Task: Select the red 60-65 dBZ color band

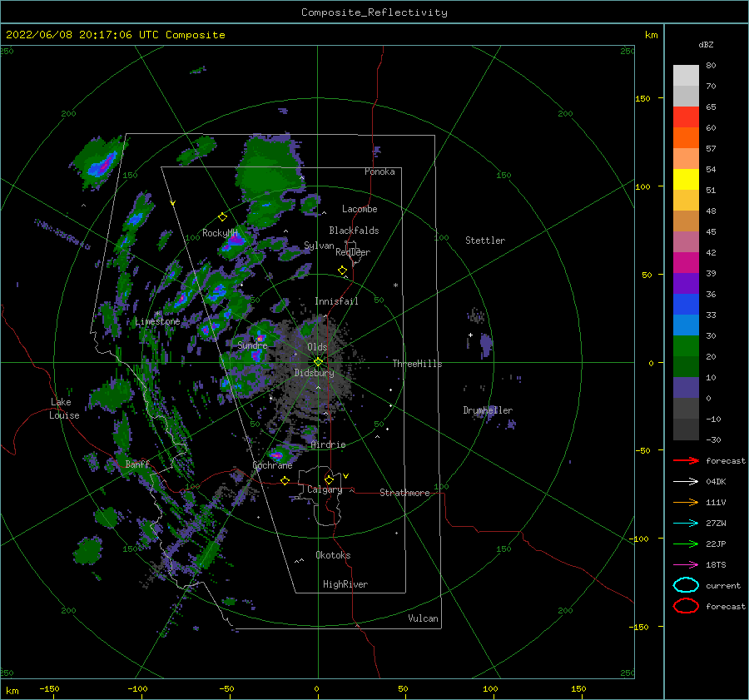Action: click(x=686, y=117)
